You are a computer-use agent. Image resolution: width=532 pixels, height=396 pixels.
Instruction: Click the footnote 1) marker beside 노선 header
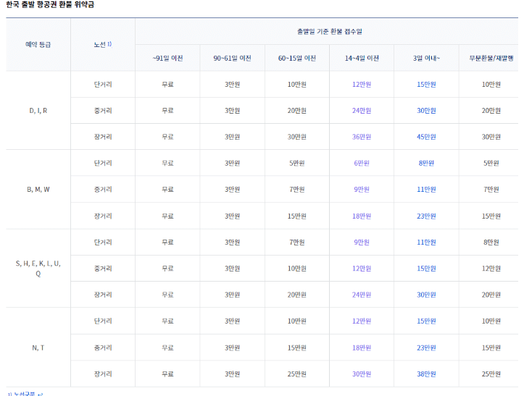coord(109,44)
